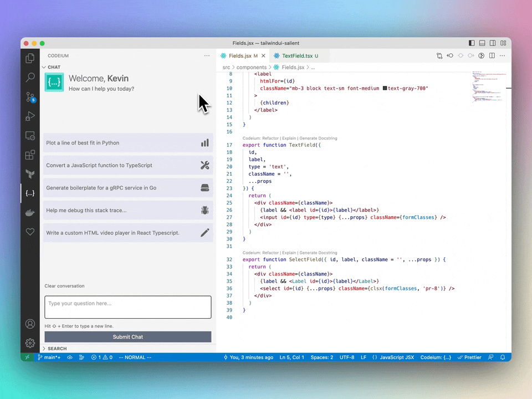The image size is (532, 399).
Task: Open the Manage settings gear
Action: [30, 343]
